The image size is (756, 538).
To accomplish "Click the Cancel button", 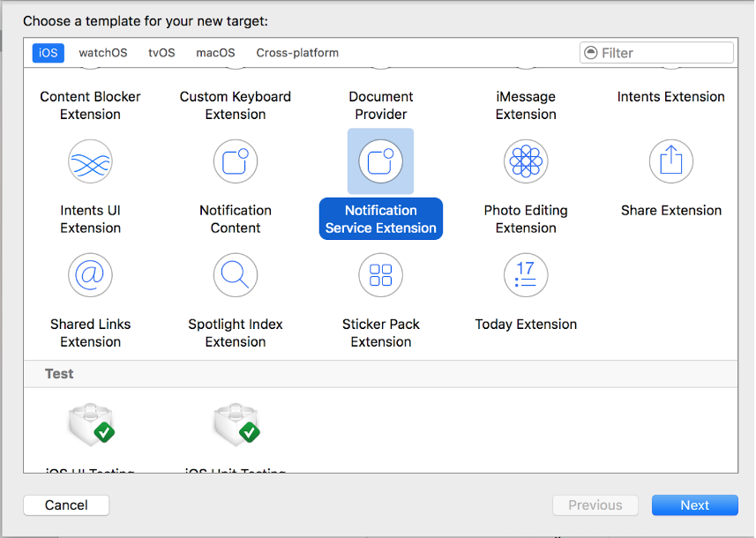I will pyautogui.click(x=66, y=504).
